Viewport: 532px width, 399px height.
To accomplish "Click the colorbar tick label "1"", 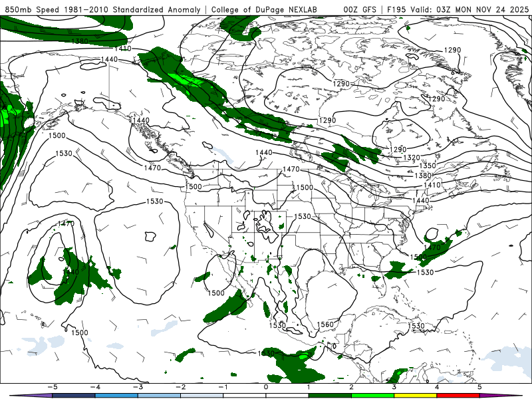I will pos(309,387).
